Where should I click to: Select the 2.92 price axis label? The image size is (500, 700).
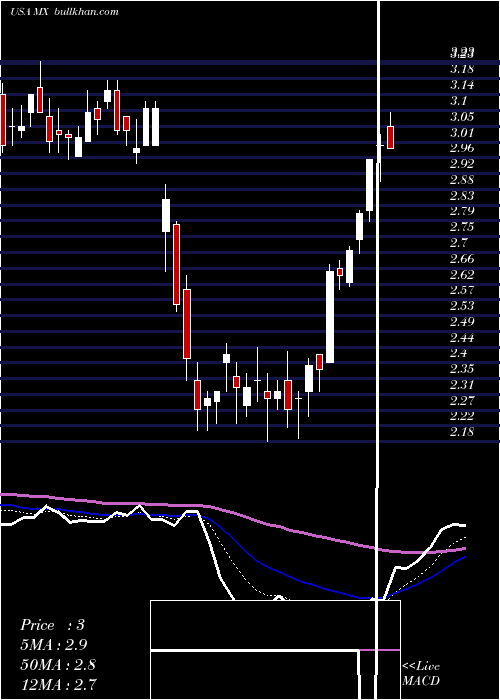tap(462, 164)
